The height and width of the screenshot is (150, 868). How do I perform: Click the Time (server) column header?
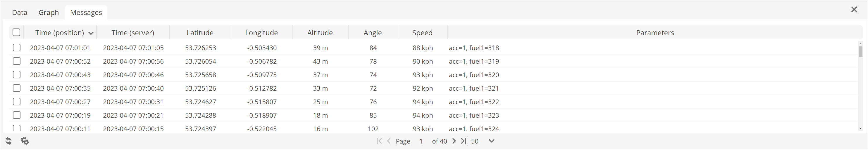[133, 33]
